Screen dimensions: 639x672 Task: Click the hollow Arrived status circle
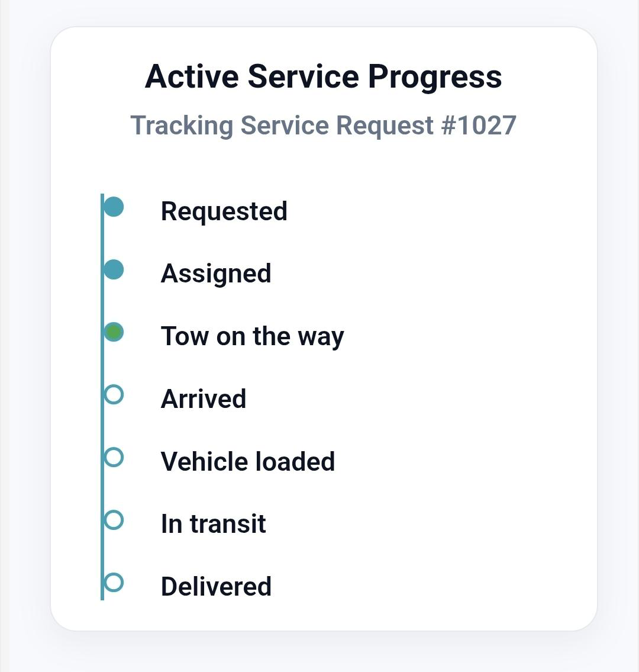click(x=113, y=394)
